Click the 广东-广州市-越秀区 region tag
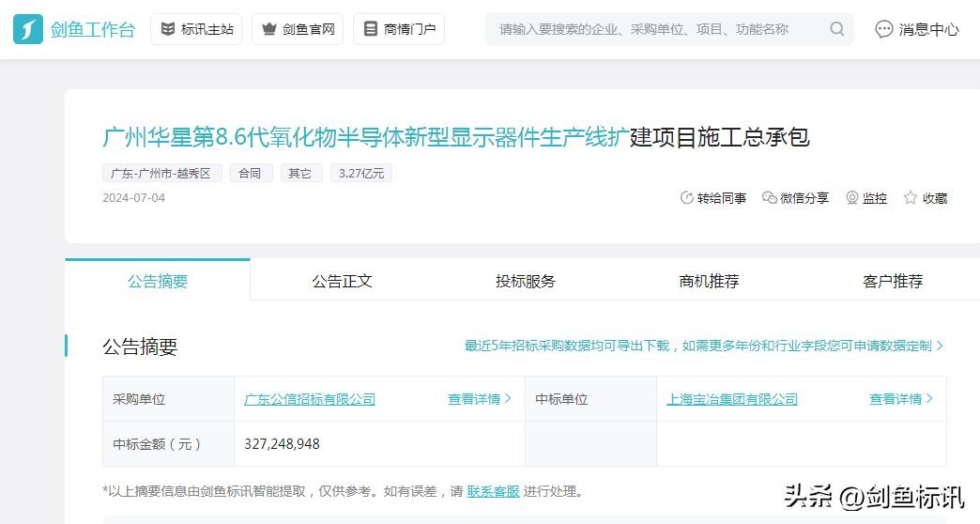Viewport: 980px width, 524px height. click(x=161, y=173)
